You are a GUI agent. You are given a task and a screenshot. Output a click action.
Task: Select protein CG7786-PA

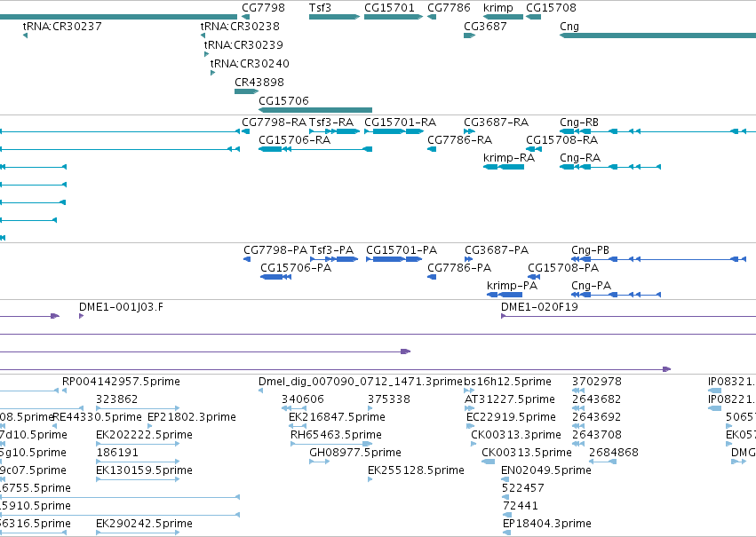[x=459, y=268]
